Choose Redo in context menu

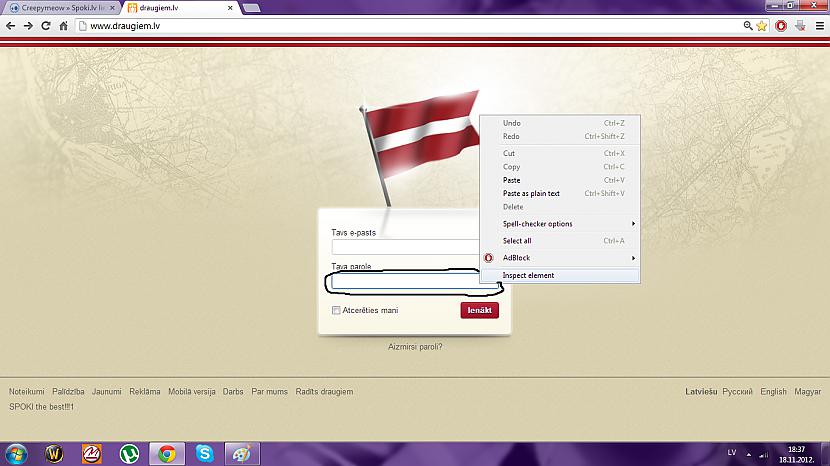tap(560, 136)
